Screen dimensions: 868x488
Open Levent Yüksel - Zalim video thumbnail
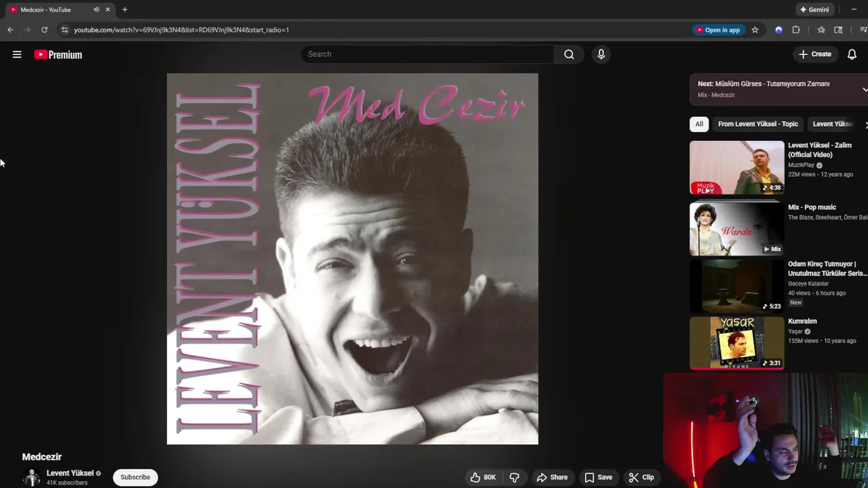pyautogui.click(x=736, y=167)
